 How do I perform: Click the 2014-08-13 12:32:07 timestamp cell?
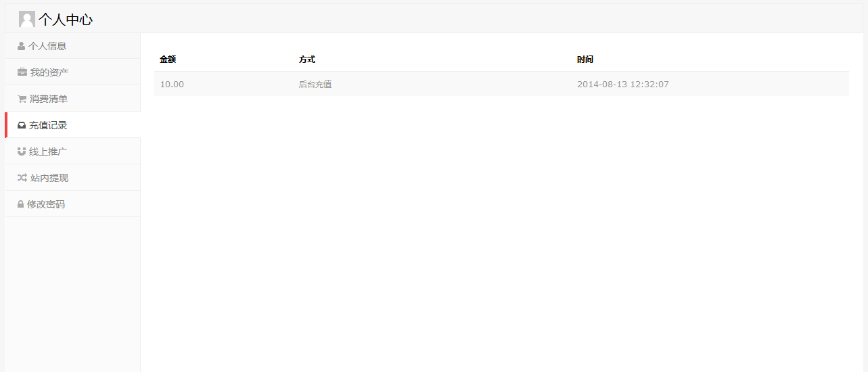point(622,85)
